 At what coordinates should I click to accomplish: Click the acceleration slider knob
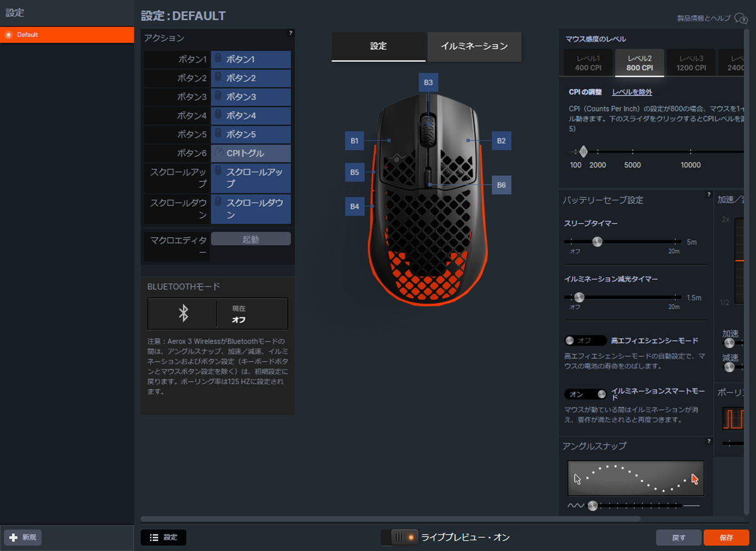point(730,343)
